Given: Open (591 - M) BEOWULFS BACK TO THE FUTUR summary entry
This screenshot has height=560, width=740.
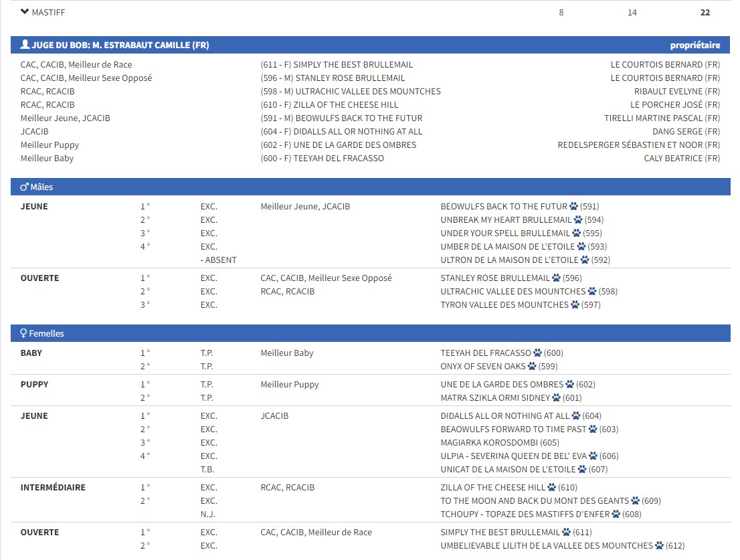Looking at the screenshot, I should pyautogui.click(x=342, y=118).
